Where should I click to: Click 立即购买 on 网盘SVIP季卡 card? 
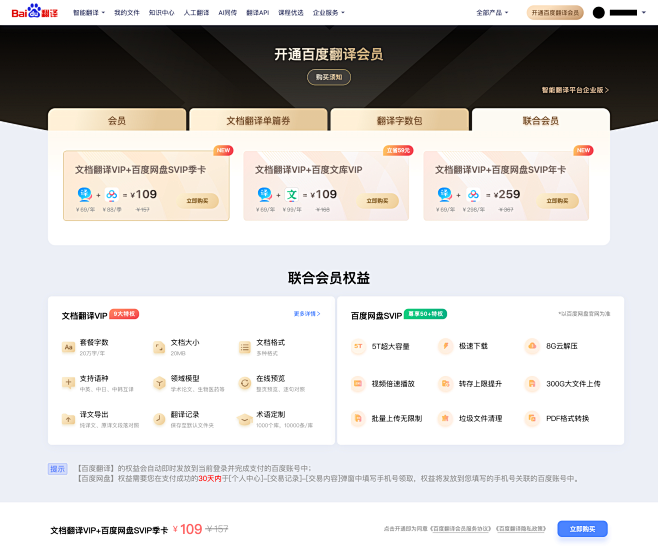point(197,201)
